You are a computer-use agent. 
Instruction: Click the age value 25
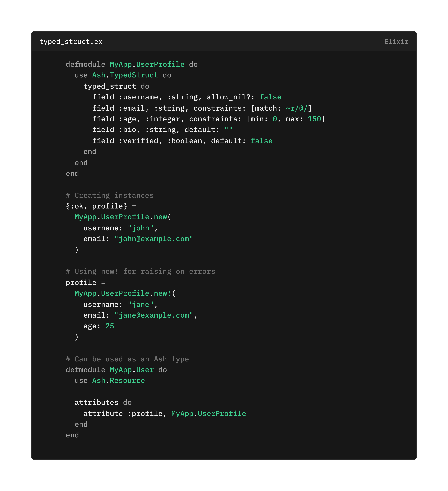(110, 326)
